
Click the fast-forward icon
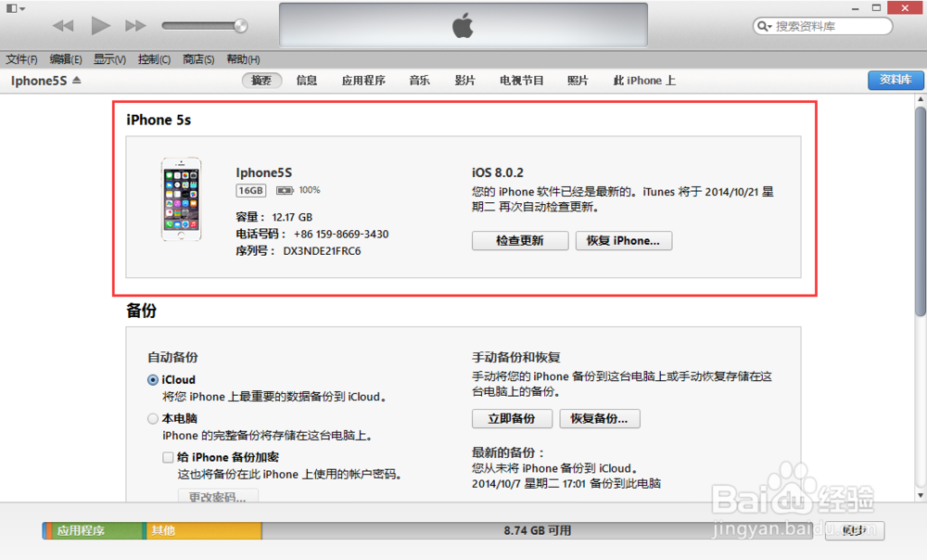pyautogui.click(x=136, y=25)
